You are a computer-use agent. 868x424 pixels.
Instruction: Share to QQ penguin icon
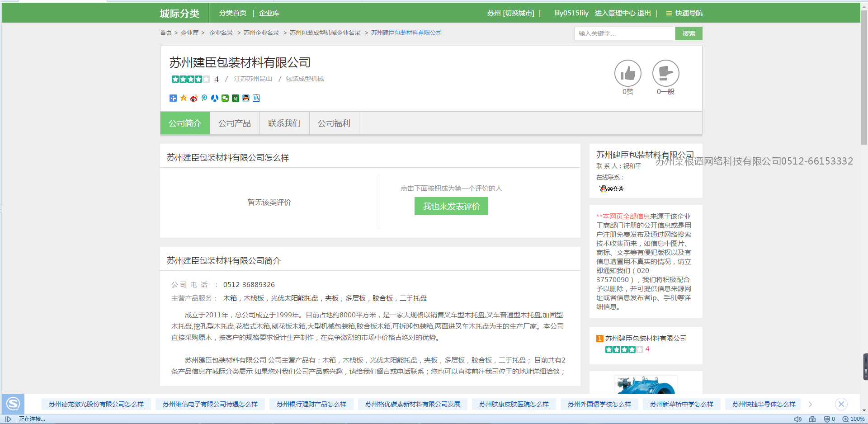coord(246,98)
